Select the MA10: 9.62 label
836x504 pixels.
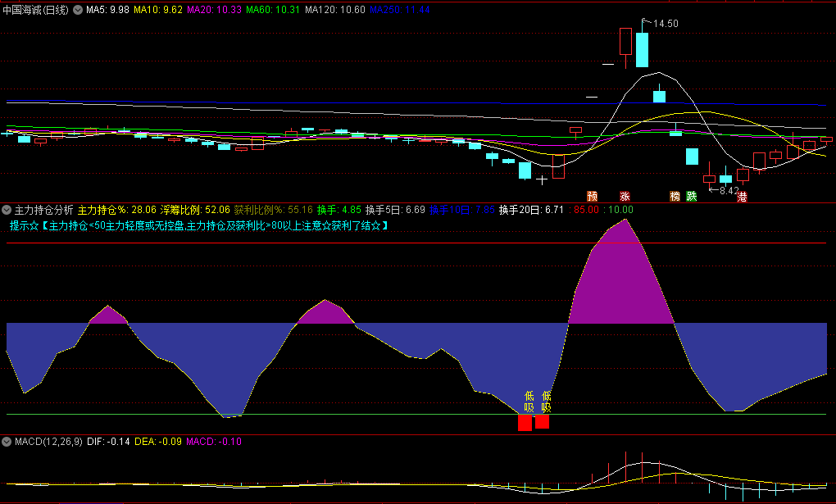coord(158,10)
